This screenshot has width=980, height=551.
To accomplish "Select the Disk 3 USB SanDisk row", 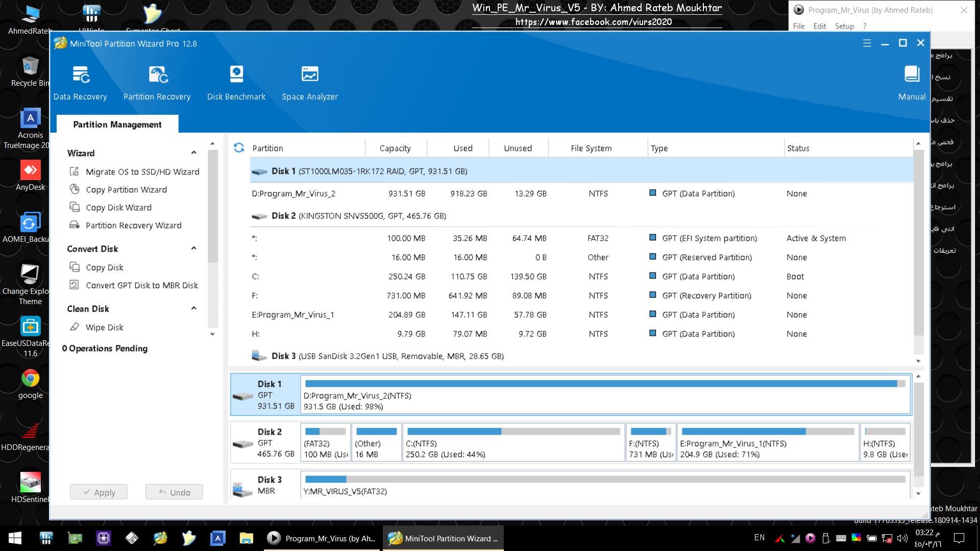I will click(x=581, y=356).
